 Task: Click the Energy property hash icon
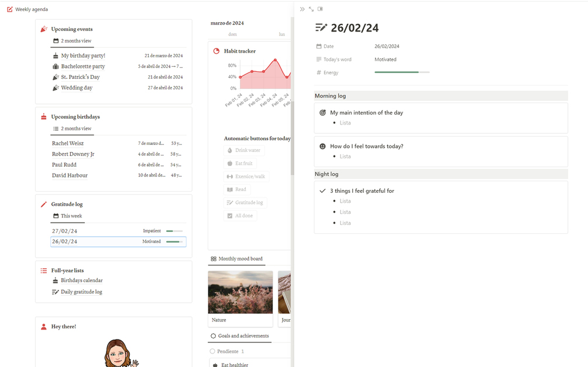(x=319, y=72)
